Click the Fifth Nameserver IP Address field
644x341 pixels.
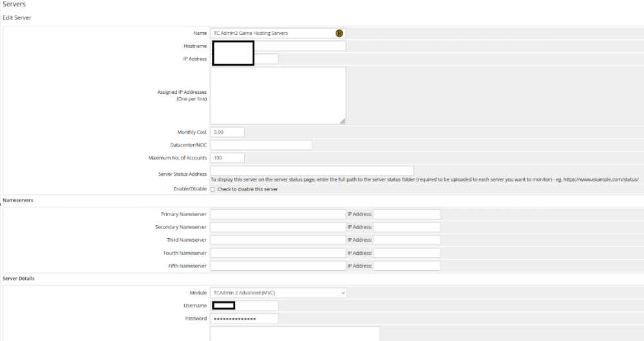coord(407,266)
